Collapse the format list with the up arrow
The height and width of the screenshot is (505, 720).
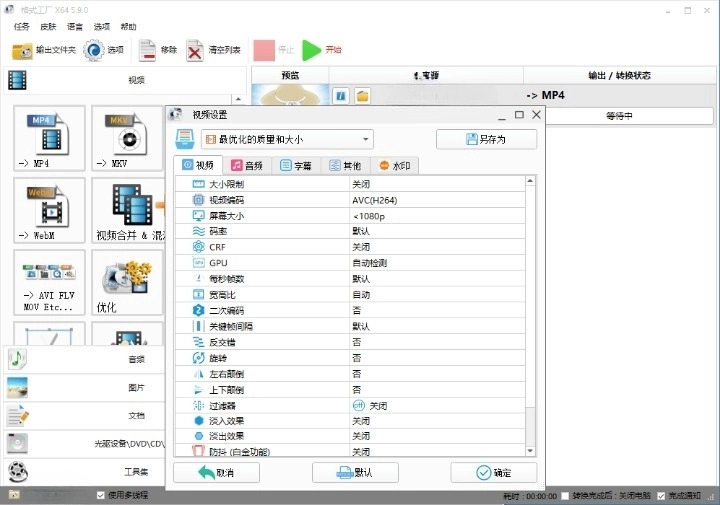[238, 99]
